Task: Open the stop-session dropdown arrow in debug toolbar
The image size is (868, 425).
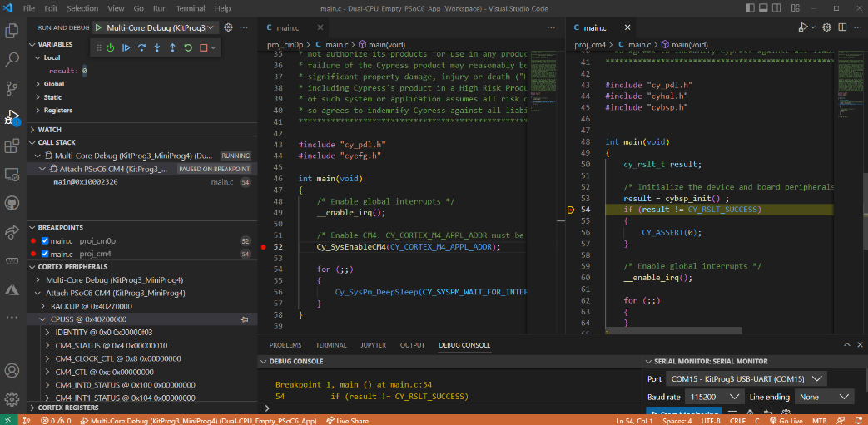Action: (213, 48)
